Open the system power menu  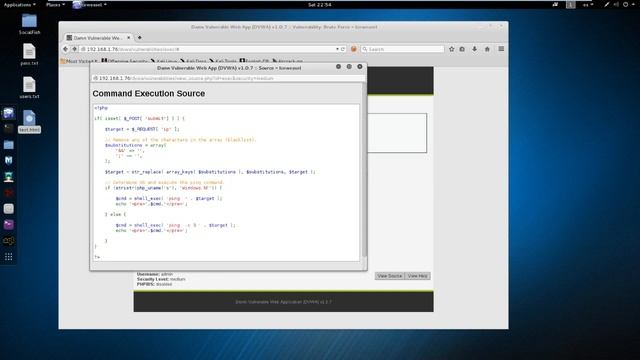coord(630,5)
